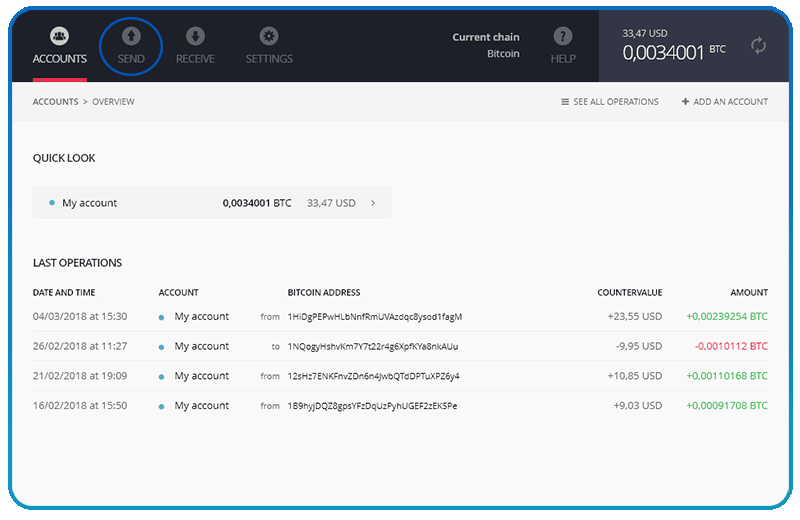Open the My account quick look card
This screenshot has width=800, height=520.
[x=212, y=203]
